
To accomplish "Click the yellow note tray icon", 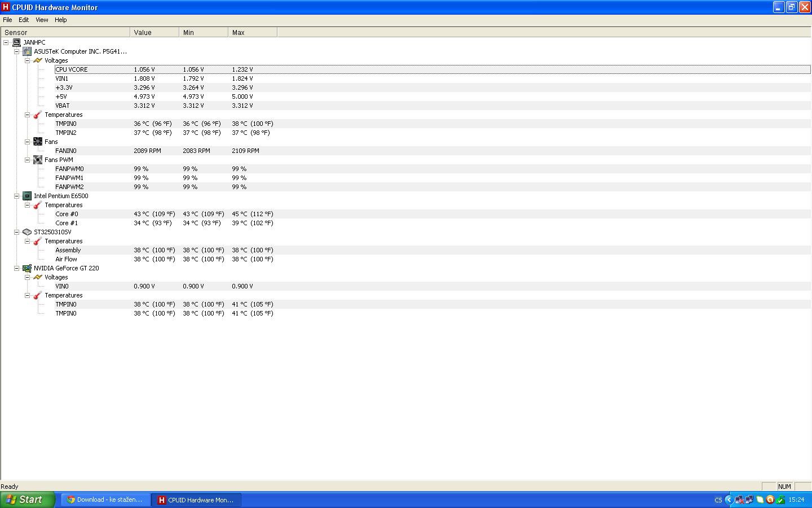I will [x=760, y=500].
